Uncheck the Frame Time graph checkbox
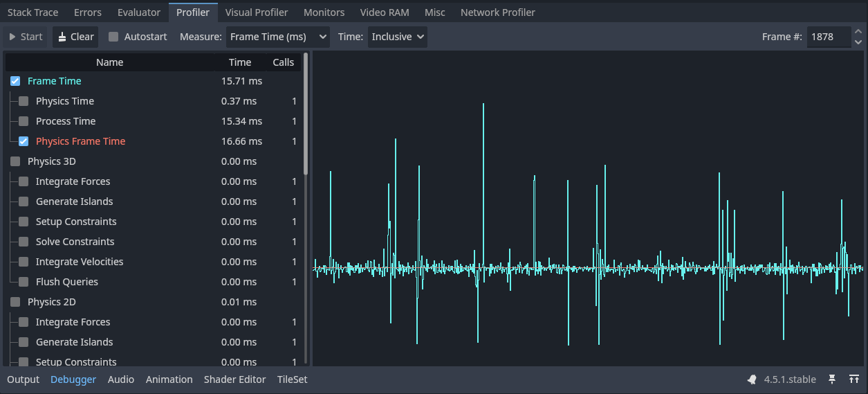The height and width of the screenshot is (394, 868). [15, 81]
